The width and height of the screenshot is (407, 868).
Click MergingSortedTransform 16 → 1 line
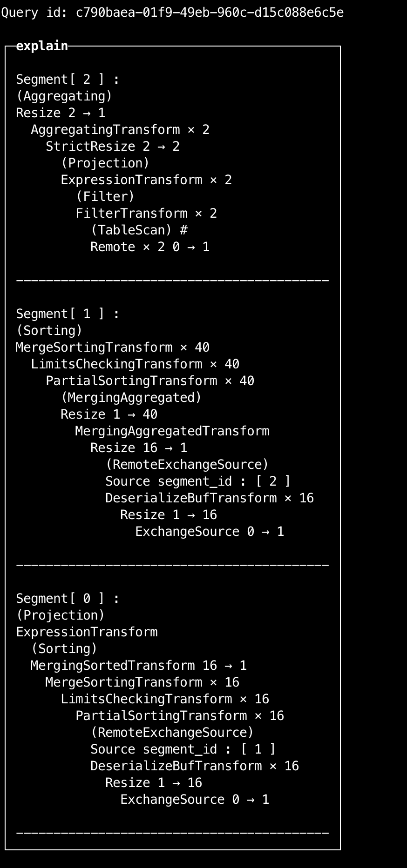pos(139,666)
